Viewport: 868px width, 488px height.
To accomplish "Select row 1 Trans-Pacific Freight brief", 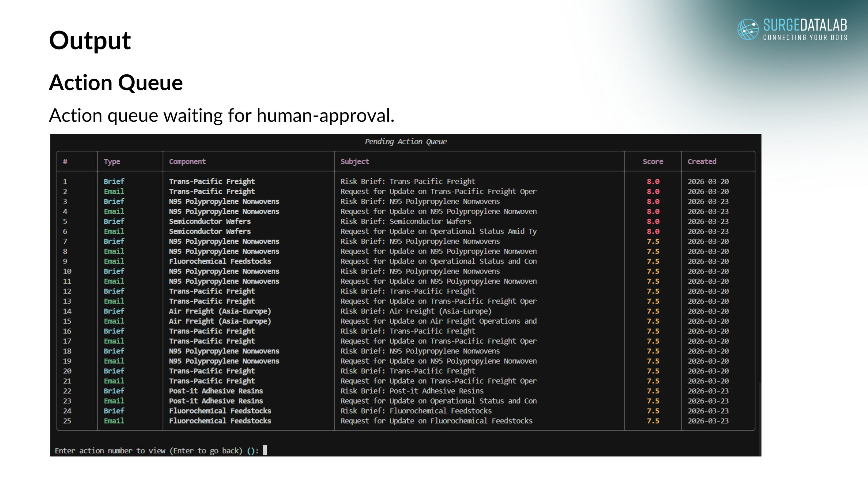I will pos(212,181).
